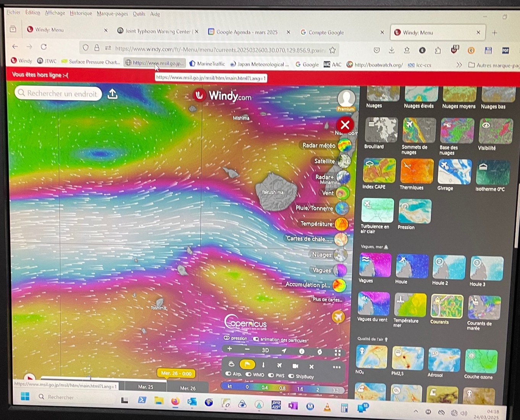Open the Premium user profile avatar
The width and height of the screenshot is (520, 420).
[x=346, y=99]
